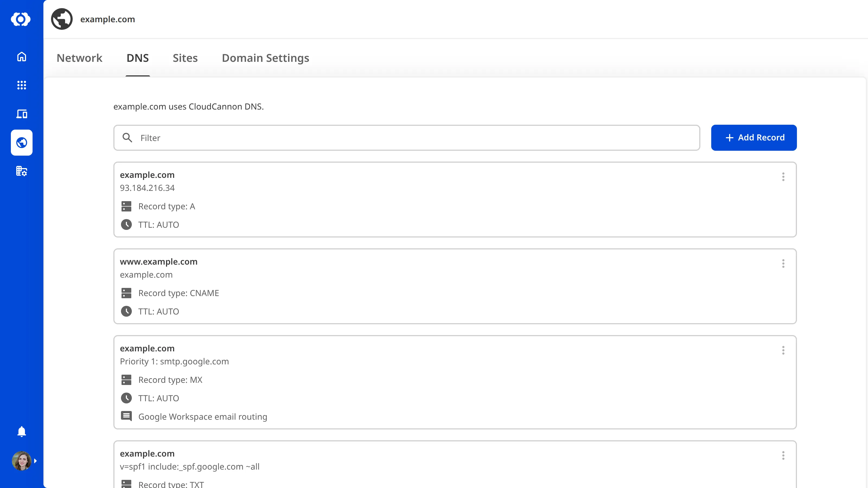Click the CloudCannon logo in sidebar
Image resolution: width=868 pixels, height=488 pixels.
pos(21,19)
